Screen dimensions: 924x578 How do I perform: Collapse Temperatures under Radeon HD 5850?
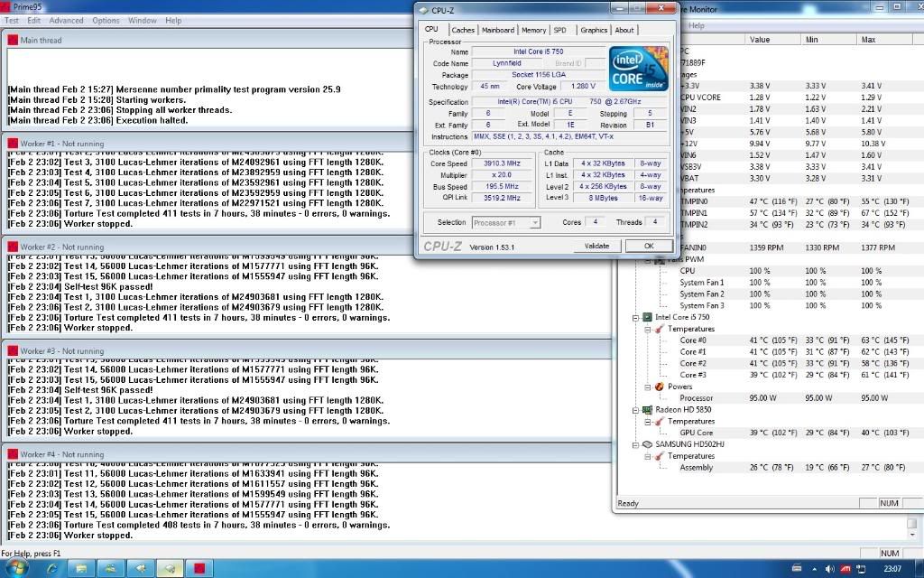click(648, 421)
